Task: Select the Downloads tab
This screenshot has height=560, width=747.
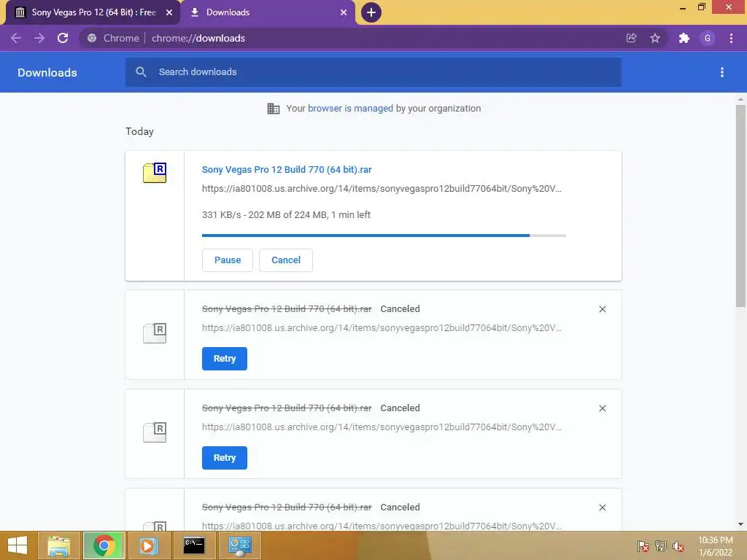Action: pyautogui.click(x=268, y=12)
